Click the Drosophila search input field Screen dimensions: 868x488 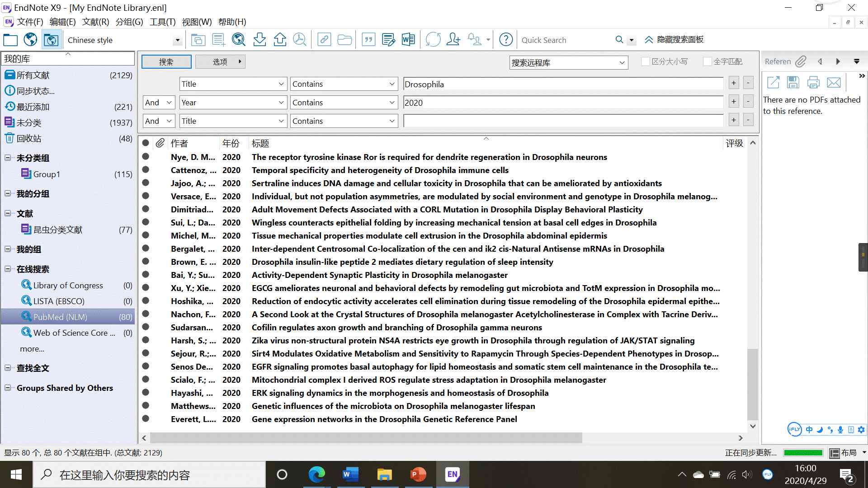562,84
